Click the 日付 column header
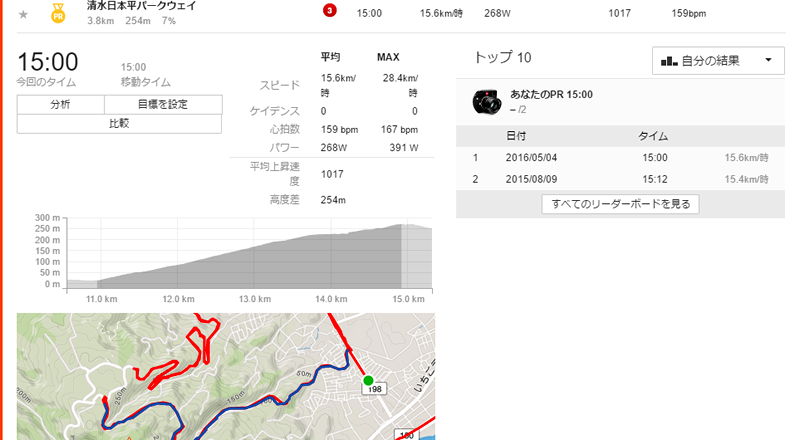Image resolution: width=800 pixels, height=440 pixels. click(516, 136)
